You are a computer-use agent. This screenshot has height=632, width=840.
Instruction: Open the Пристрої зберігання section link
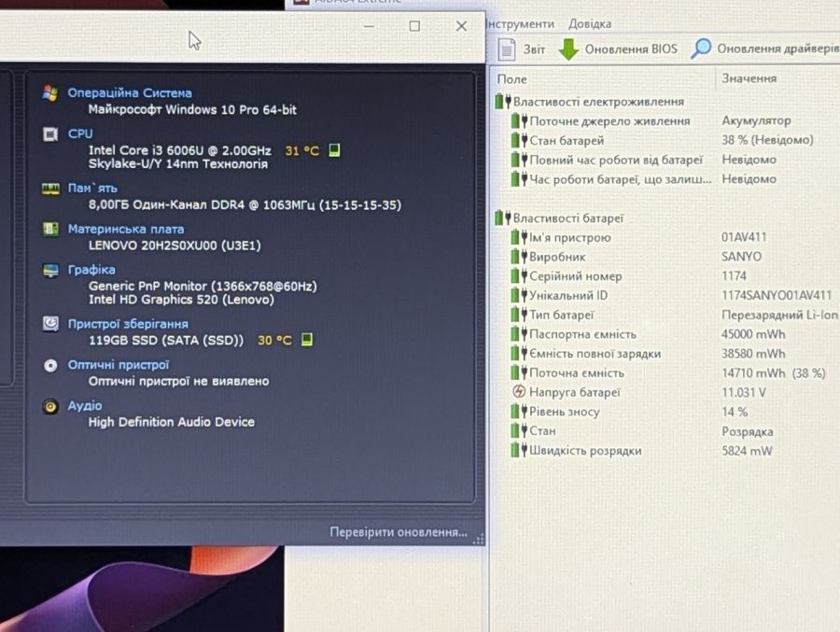pos(128,324)
